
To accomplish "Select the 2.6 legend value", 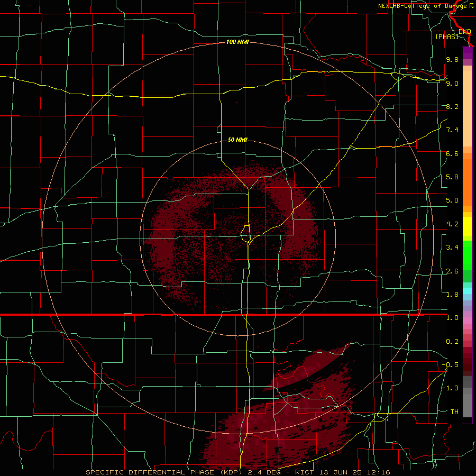I will [x=452, y=271].
